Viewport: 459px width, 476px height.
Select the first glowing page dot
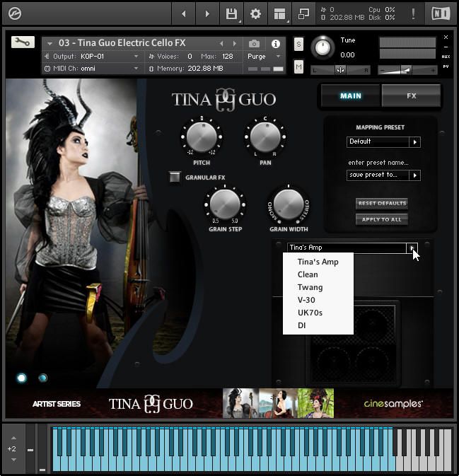pyautogui.click(x=21, y=378)
